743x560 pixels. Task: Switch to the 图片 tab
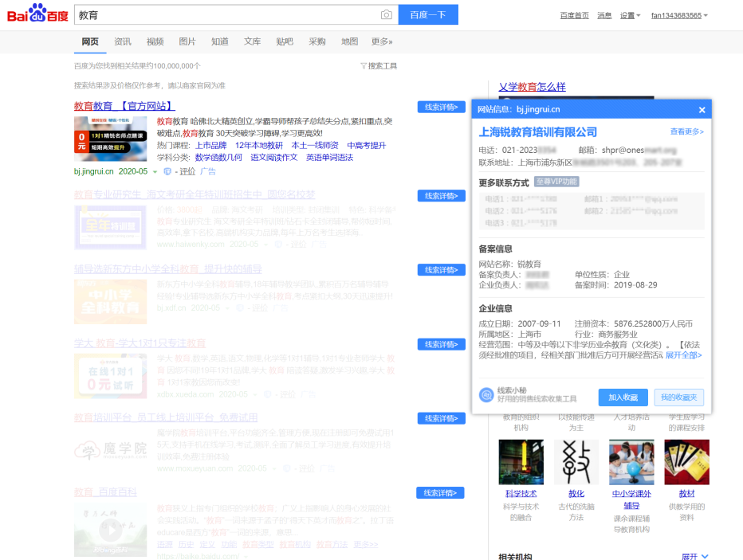pyautogui.click(x=187, y=41)
